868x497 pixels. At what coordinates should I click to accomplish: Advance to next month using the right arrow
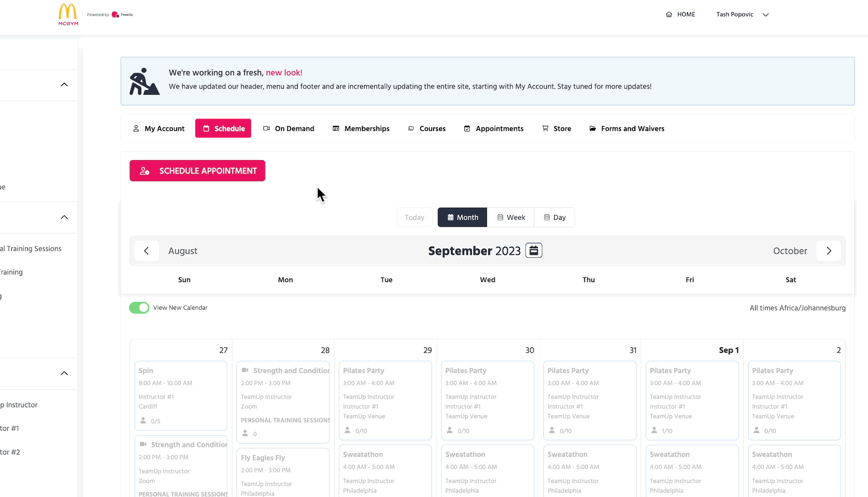pyautogui.click(x=829, y=251)
